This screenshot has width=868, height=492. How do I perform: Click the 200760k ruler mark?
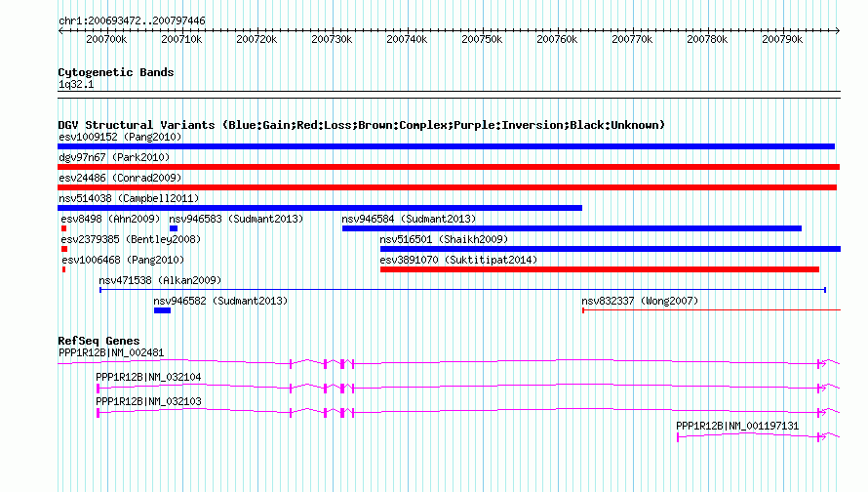pos(557,39)
